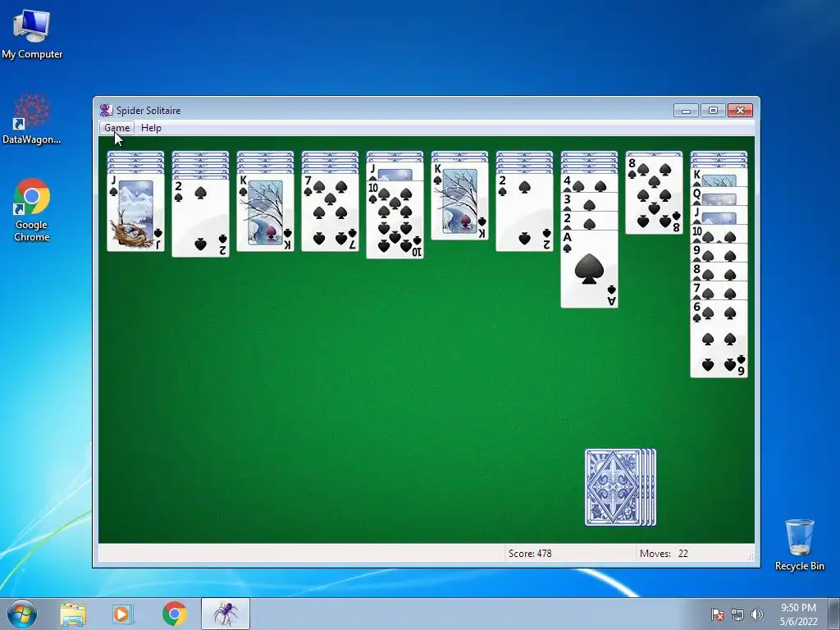The height and width of the screenshot is (630, 840).
Task: Open the Game menu
Action: coord(116,128)
